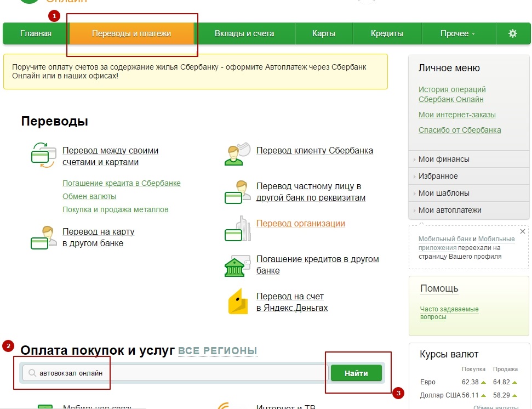532x409 pixels.
Task: Open Вклады и счета tab
Action: [x=244, y=33]
